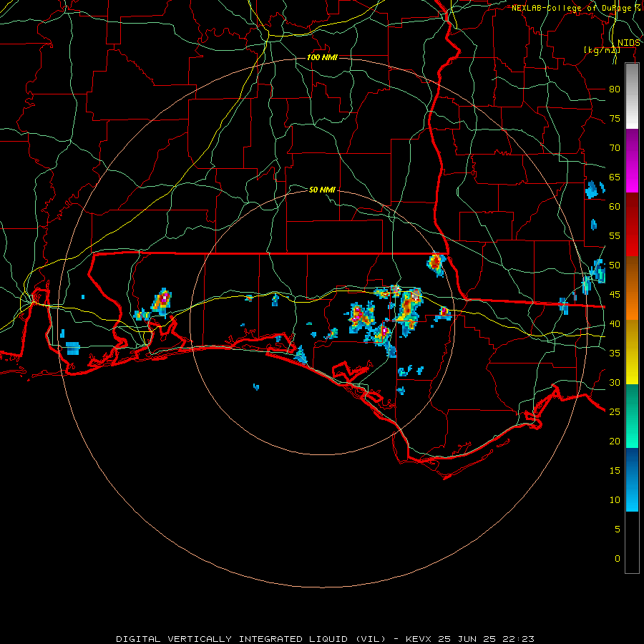The height and width of the screenshot is (644, 644).
Task: Click the 0 value on color scale
Action: tap(618, 559)
